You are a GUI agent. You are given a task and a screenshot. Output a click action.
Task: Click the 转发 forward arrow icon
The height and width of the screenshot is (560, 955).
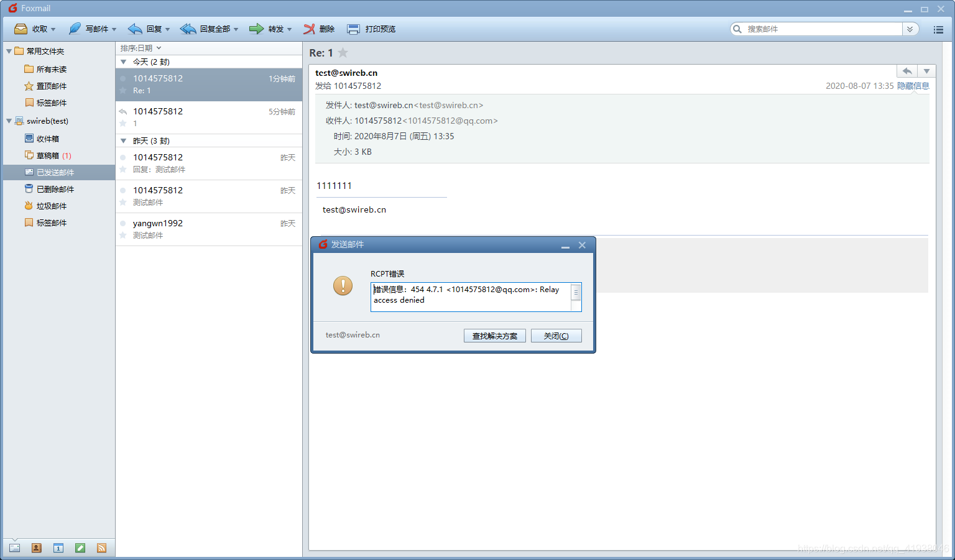(x=256, y=29)
